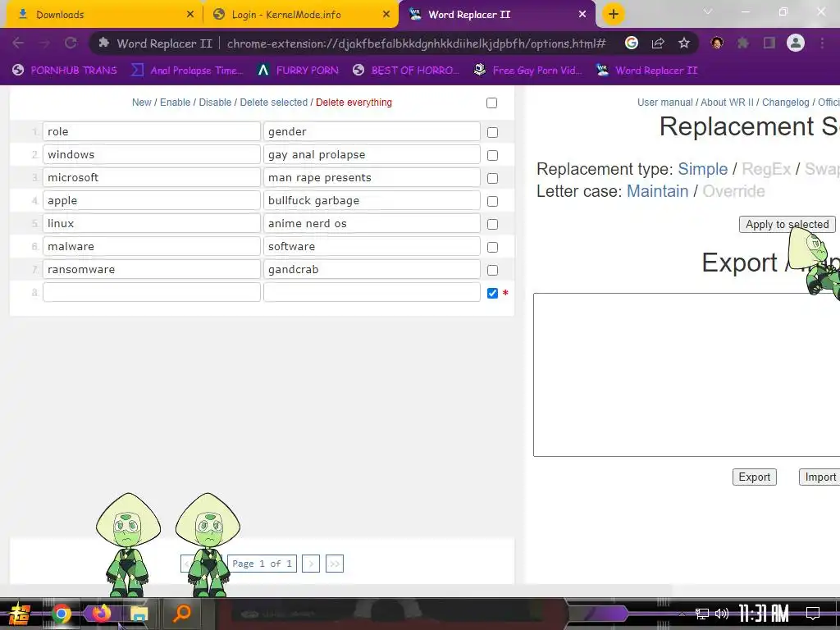
Task: Open Chrome three-dot menu
Action: click(x=822, y=43)
